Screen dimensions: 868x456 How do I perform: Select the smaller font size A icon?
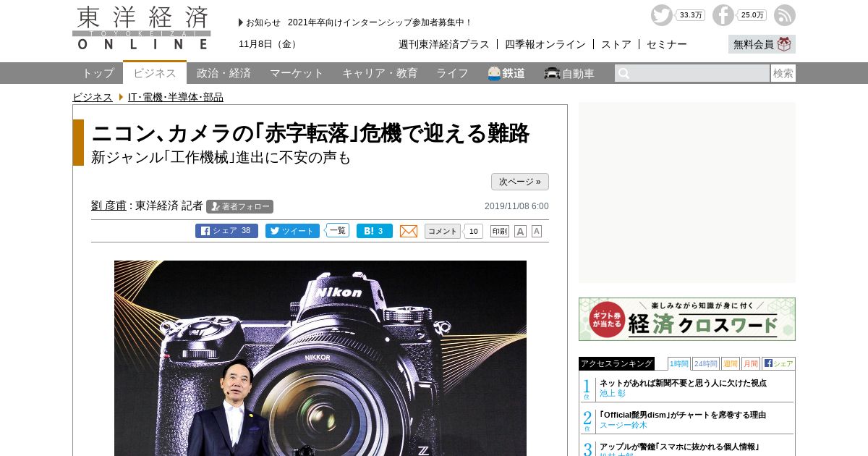(x=537, y=232)
